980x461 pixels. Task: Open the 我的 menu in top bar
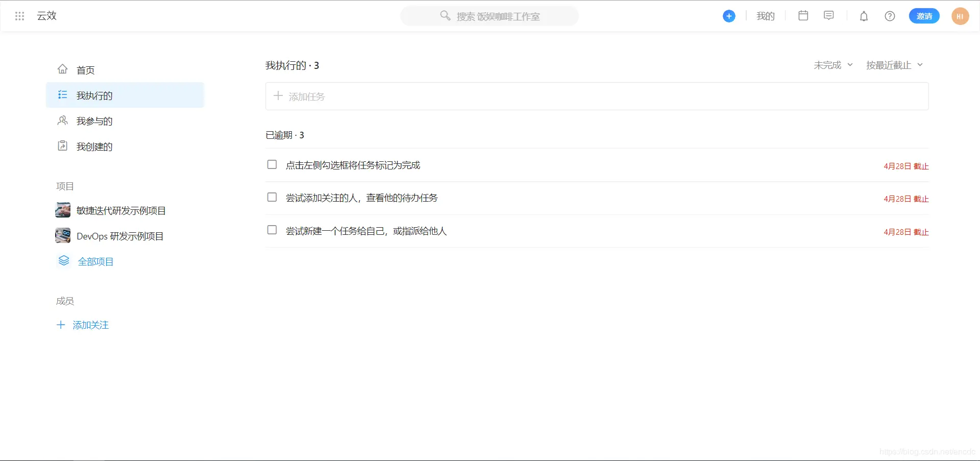(x=765, y=16)
